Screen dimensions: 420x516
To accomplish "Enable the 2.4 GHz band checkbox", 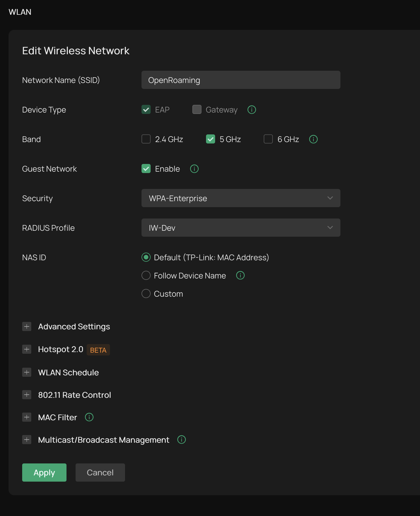I will pos(146,139).
